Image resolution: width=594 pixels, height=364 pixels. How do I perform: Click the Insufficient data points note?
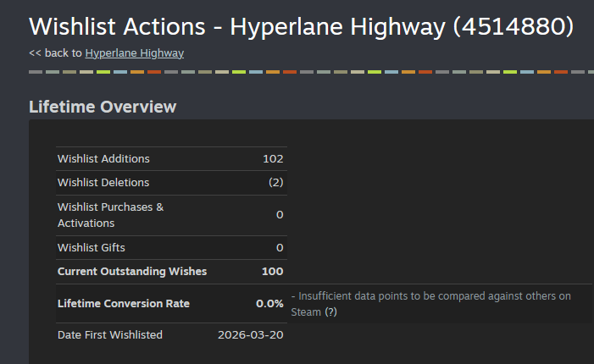[430, 304]
